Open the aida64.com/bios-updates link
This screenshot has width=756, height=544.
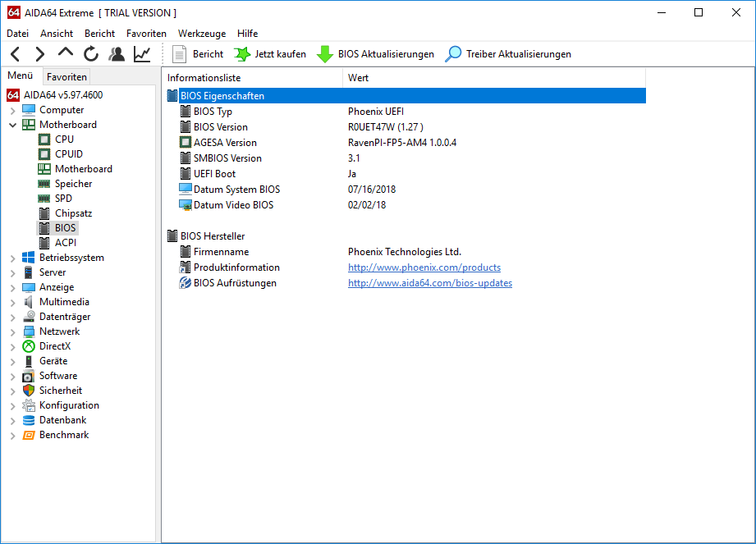tap(430, 283)
